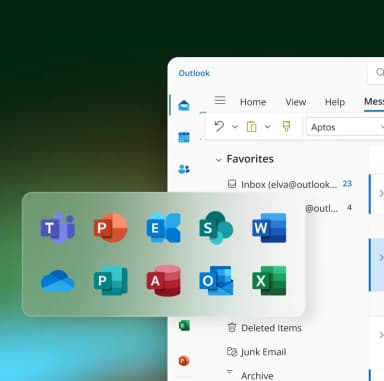This screenshot has width=384, height=381.
Task: Open the Undo dropdown arrow
Action: pyautogui.click(x=235, y=127)
